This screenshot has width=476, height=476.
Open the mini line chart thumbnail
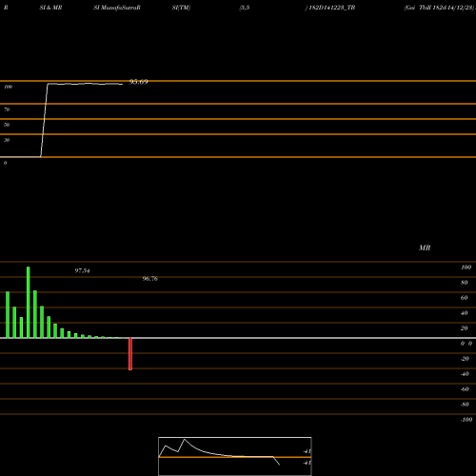(x=235, y=456)
